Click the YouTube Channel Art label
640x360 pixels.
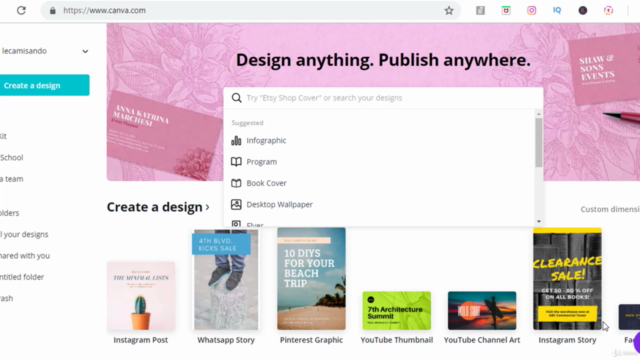click(482, 340)
